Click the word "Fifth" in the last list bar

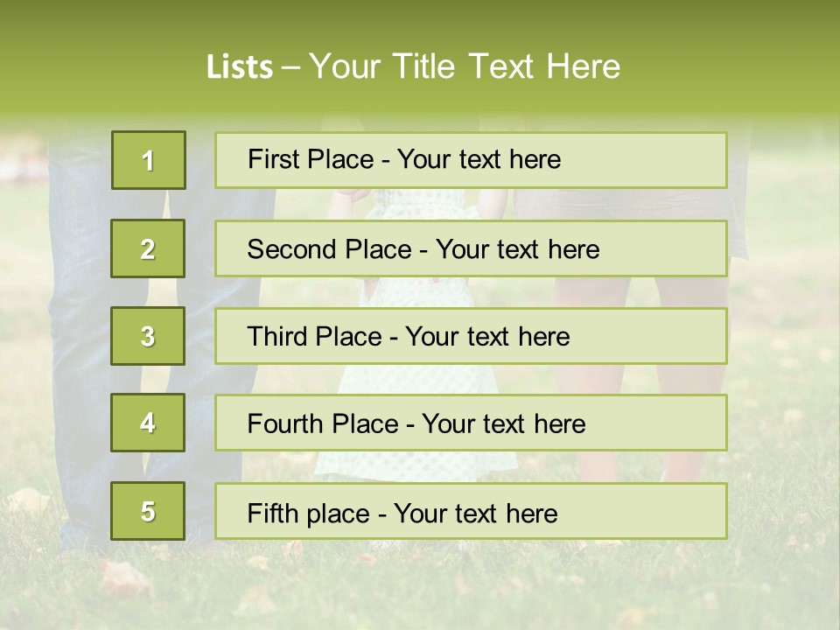271,513
